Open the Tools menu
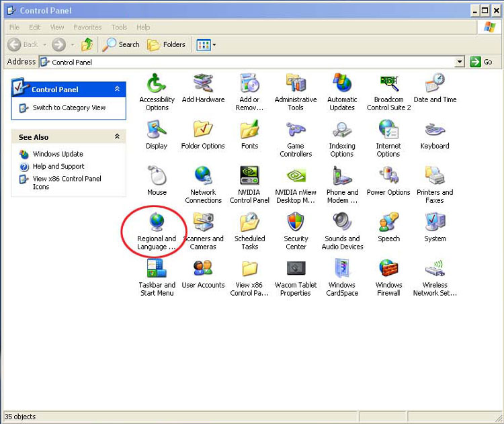Screen dimensions: 504x424 pyautogui.click(x=119, y=28)
